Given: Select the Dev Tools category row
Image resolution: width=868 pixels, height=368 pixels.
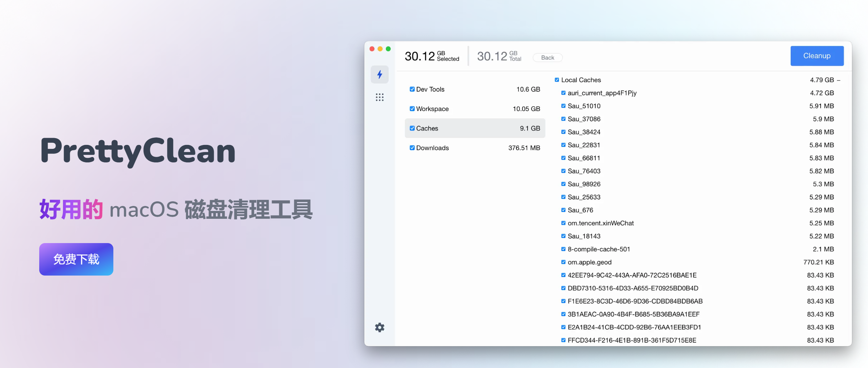Looking at the screenshot, I should coord(475,89).
